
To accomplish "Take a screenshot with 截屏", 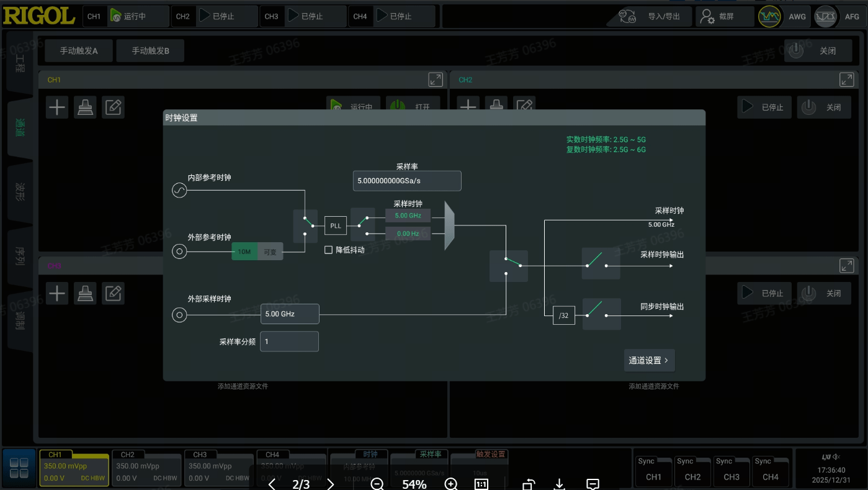I will [x=724, y=17].
